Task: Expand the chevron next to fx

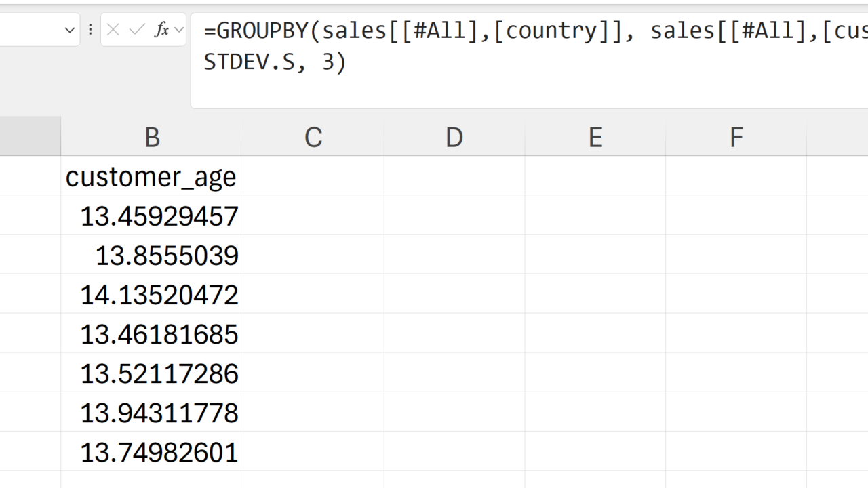Action: tap(179, 30)
